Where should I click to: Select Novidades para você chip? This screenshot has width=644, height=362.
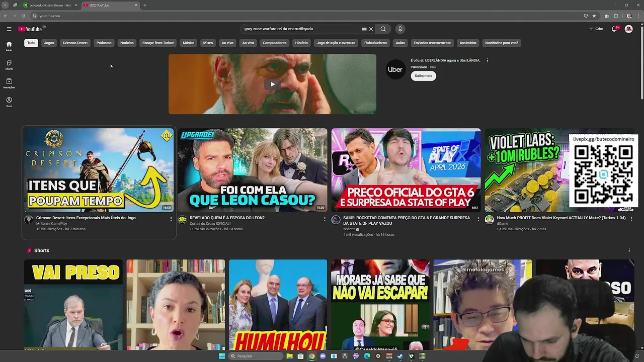pyautogui.click(x=502, y=43)
